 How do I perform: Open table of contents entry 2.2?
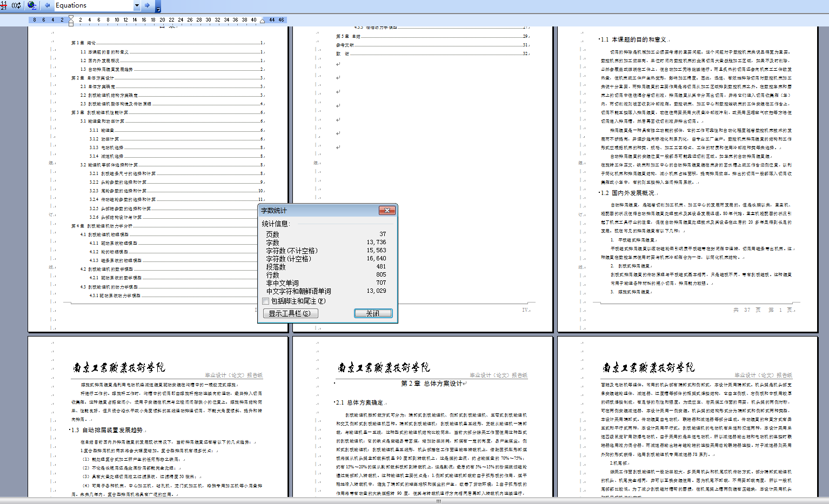click(x=172, y=95)
